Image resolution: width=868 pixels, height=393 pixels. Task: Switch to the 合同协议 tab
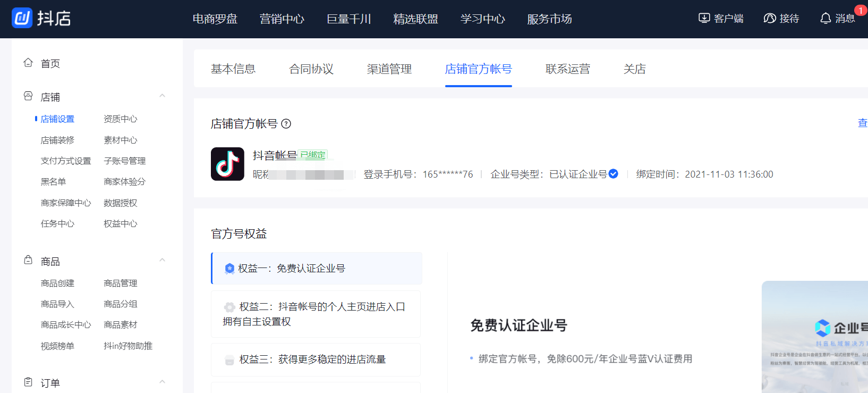click(311, 69)
